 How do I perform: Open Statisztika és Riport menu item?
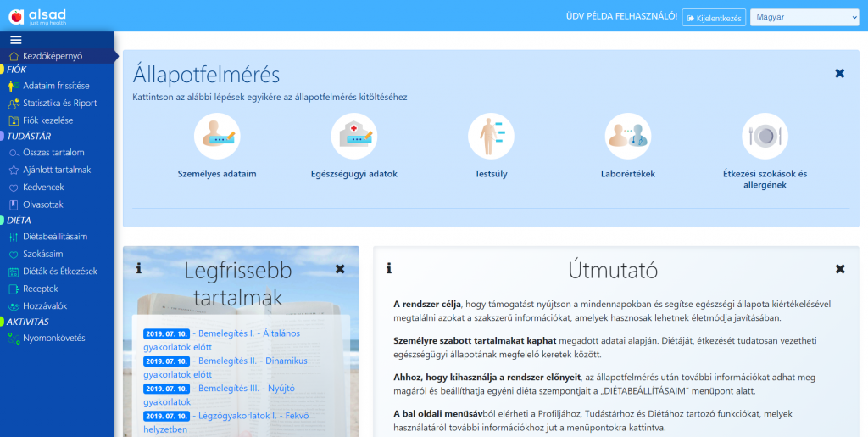tap(60, 103)
